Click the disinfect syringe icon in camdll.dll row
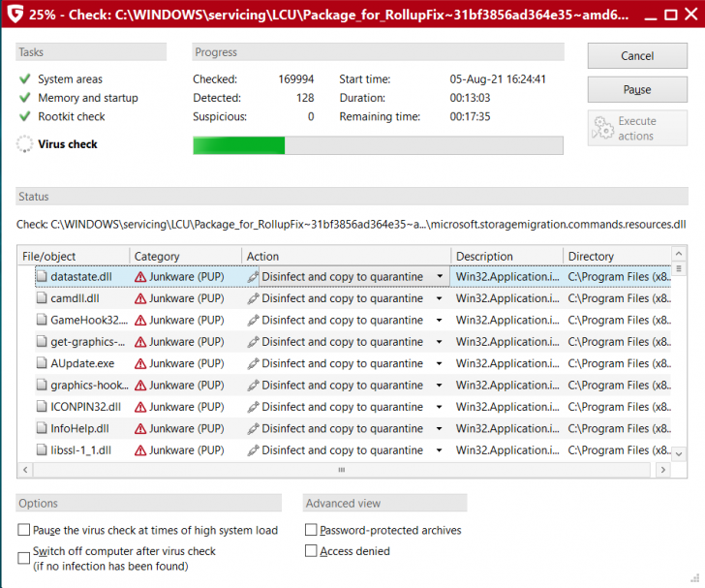Image resolution: width=705 pixels, height=588 pixels. 253,298
